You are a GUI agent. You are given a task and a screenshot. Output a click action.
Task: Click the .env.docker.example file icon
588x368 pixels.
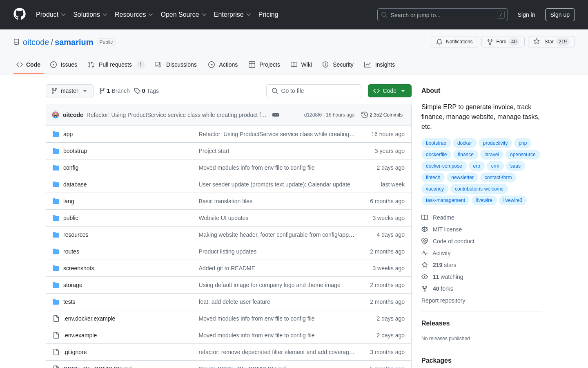(x=56, y=319)
